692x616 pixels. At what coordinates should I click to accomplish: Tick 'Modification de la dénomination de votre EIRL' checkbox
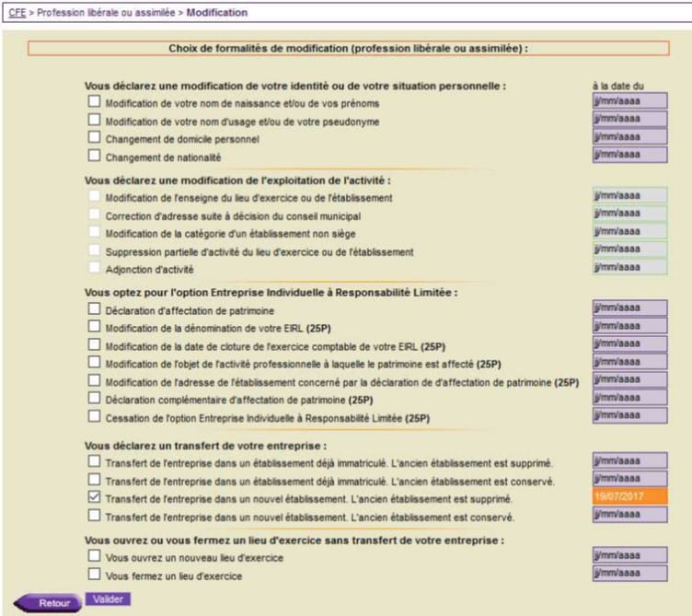[x=94, y=326]
